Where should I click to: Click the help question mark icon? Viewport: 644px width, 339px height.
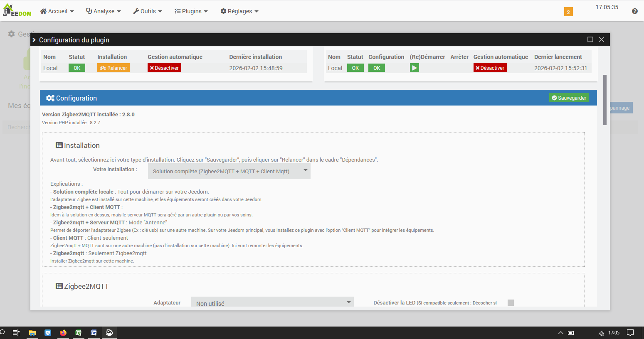pyautogui.click(x=635, y=11)
